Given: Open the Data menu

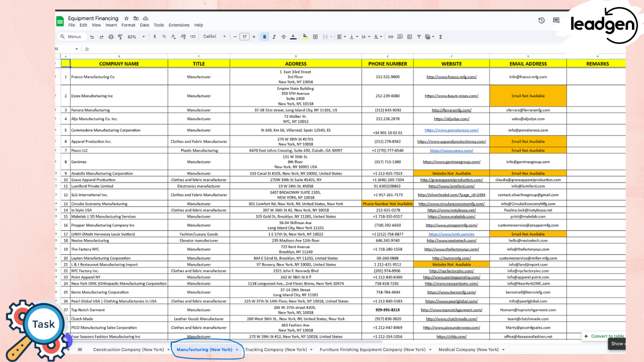Looking at the screenshot, I should [144, 25].
